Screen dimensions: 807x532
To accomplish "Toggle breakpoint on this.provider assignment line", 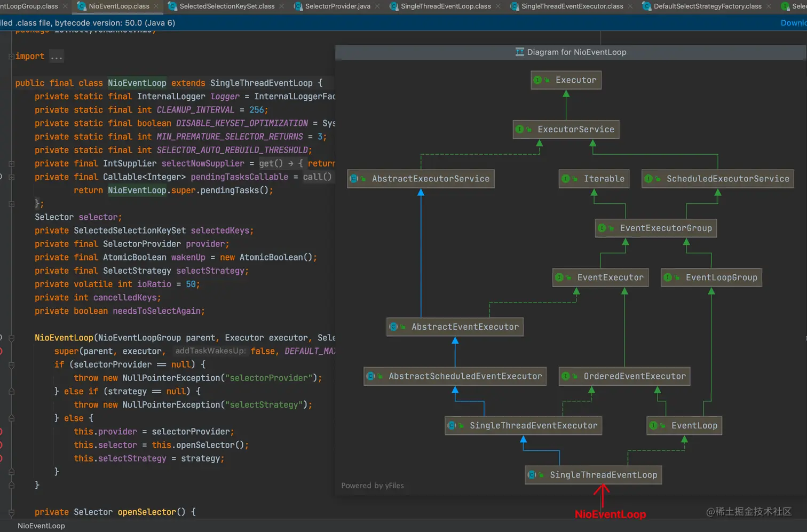I will pyautogui.click(x=1, y=432).
